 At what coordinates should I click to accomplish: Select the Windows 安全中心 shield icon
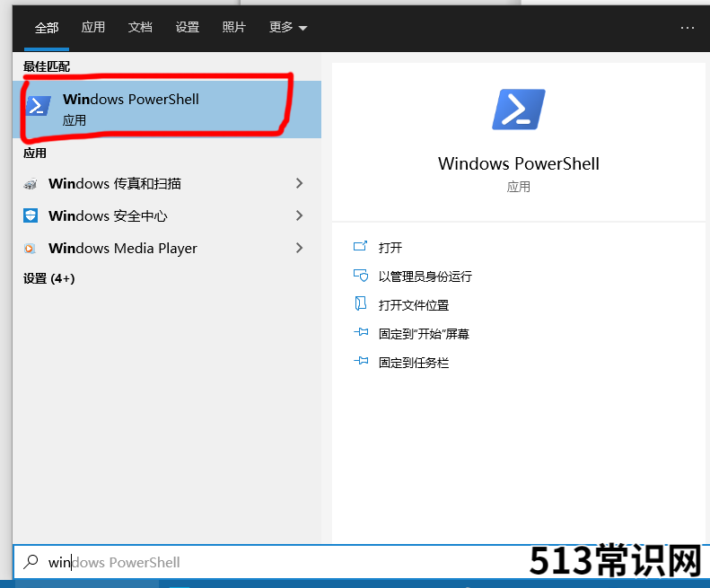[31, 215]
